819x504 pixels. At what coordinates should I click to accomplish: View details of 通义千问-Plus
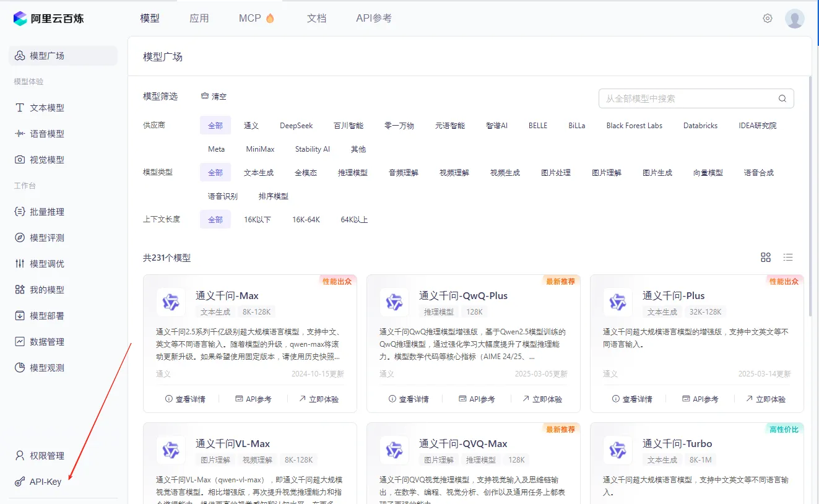[632, 399]
